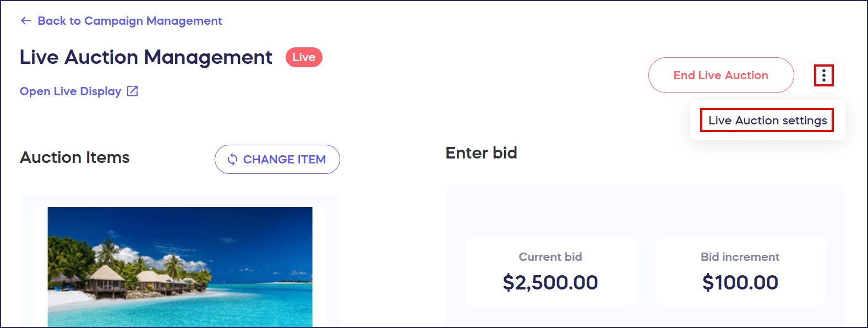This screenshot has height=328, width=868.
Task: Click the Current bid label
Action: click(x=550, y=257)
